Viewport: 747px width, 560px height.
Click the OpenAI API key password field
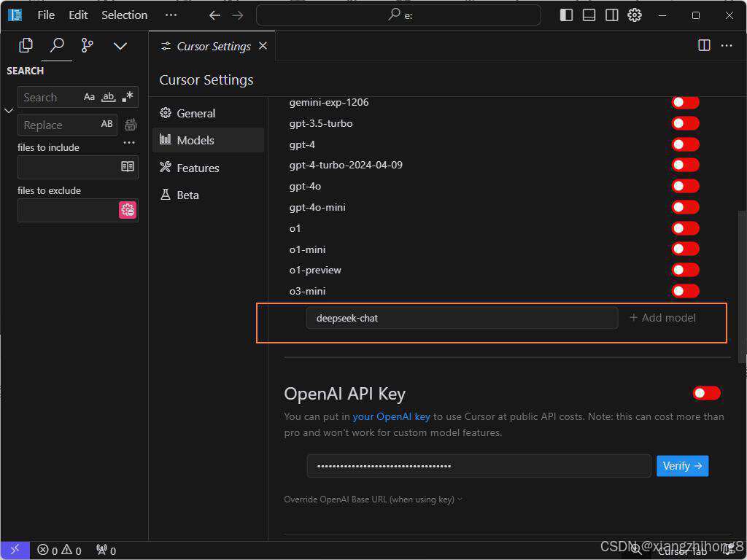[x=479, y=466]
